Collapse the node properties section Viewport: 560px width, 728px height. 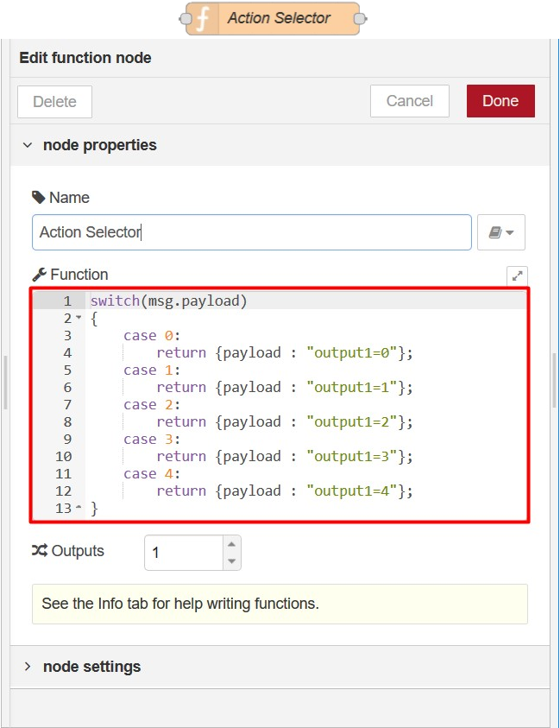pyautogui.click(x=28, y=145)
